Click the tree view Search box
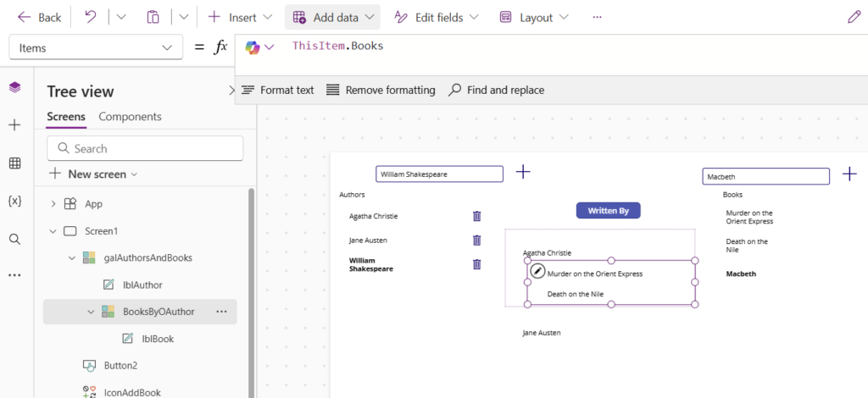This screenshot has width=868, height=398. pos(145,148)
